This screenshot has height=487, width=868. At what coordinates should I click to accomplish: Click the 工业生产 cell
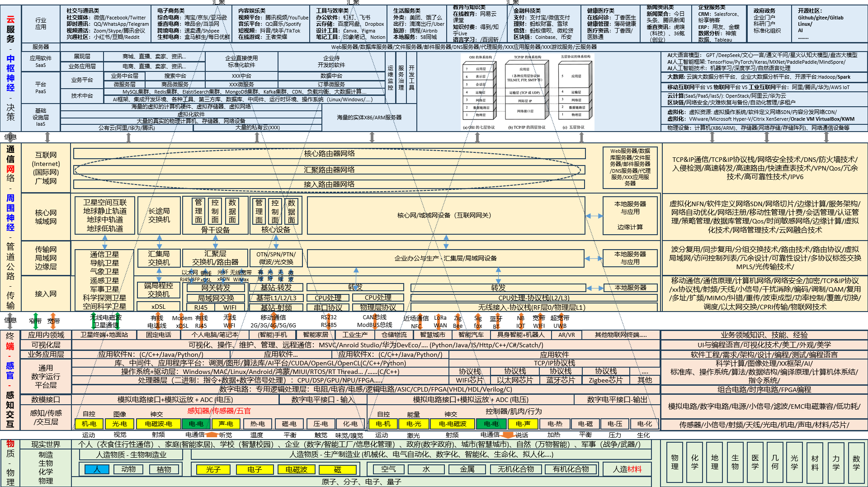pyautogui.click(x=355, y=335)
